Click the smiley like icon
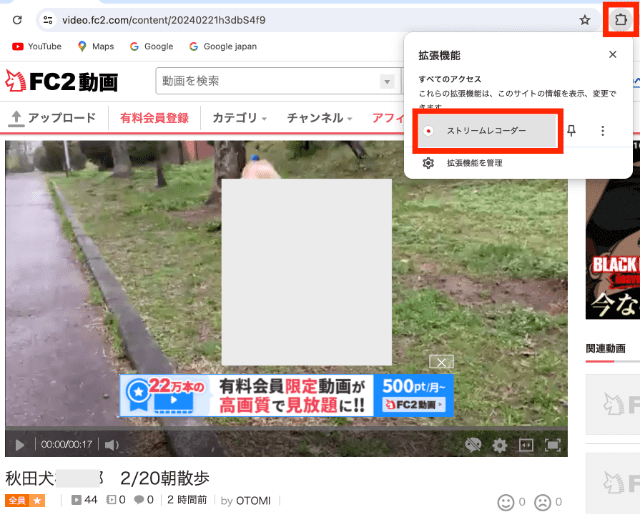 pos(506,502)
